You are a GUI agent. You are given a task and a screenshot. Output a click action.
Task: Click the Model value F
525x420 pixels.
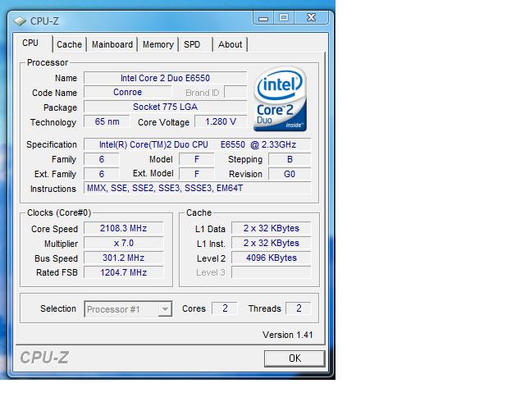coord(197,159)
